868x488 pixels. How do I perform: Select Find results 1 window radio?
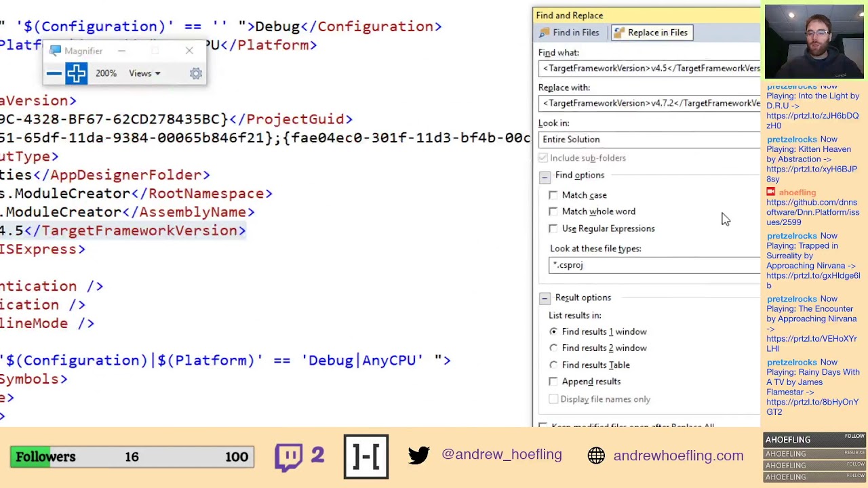point(553,331)
